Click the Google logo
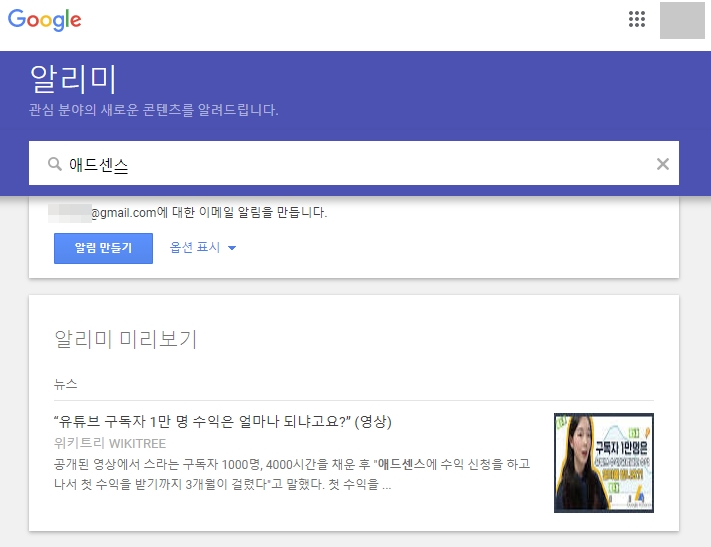This screenshot has height=547, width=711. point(44,20)
